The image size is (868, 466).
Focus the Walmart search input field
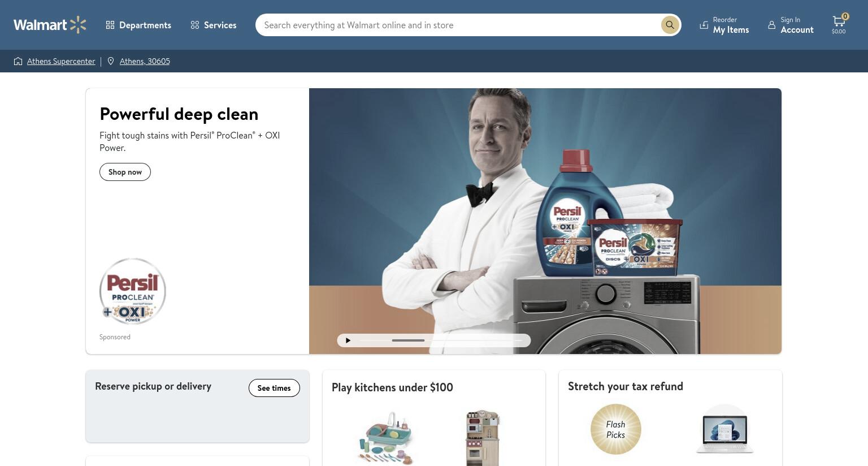point(458,25)
